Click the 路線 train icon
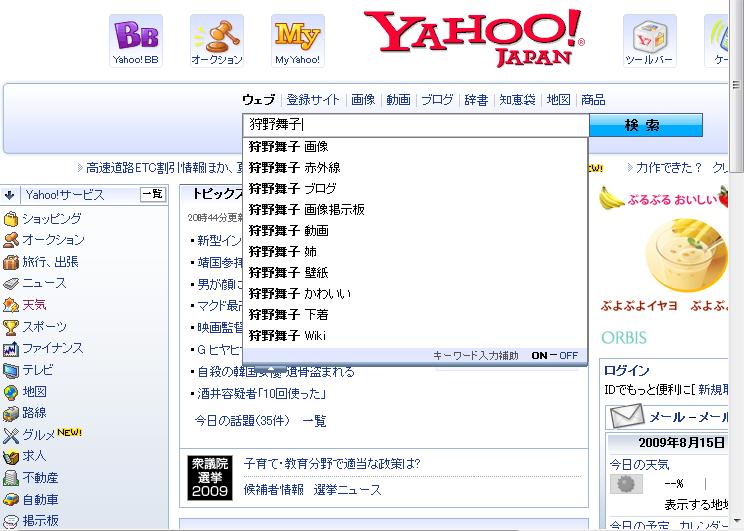This screenshot has width=744, height=531. pyautogui.click(x=10, y=413)
